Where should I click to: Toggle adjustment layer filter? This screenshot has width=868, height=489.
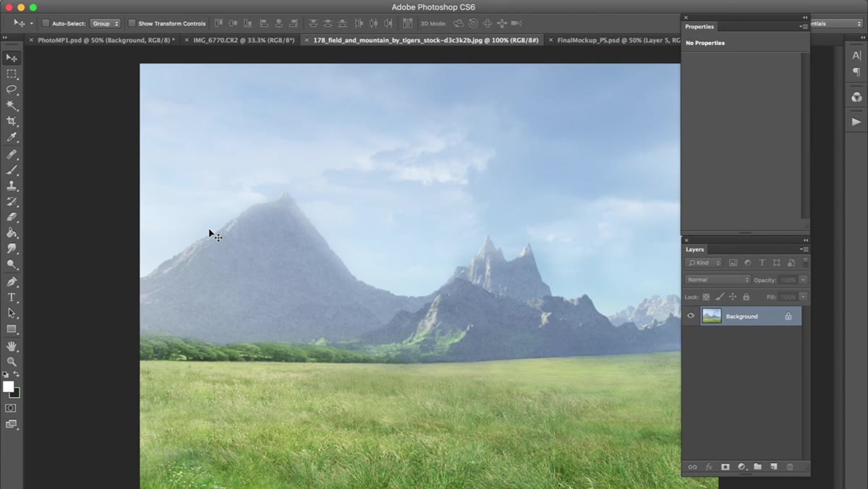tap(747, 263)
